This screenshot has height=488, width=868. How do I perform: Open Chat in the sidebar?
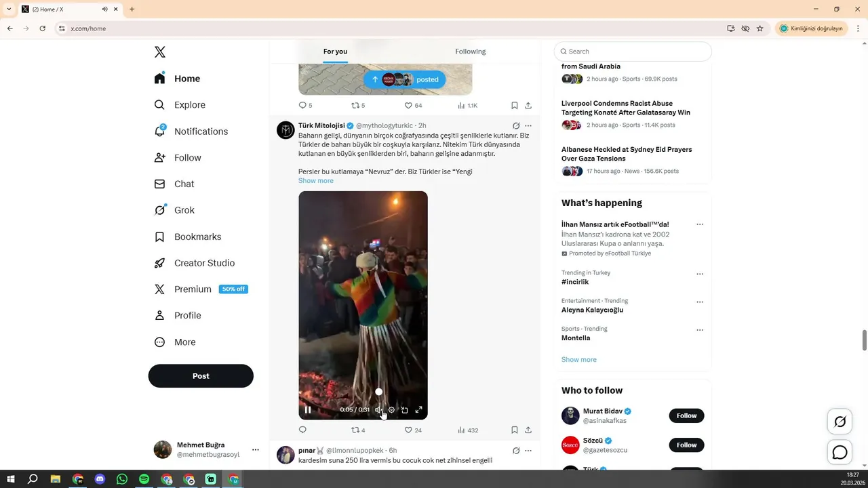174,184
